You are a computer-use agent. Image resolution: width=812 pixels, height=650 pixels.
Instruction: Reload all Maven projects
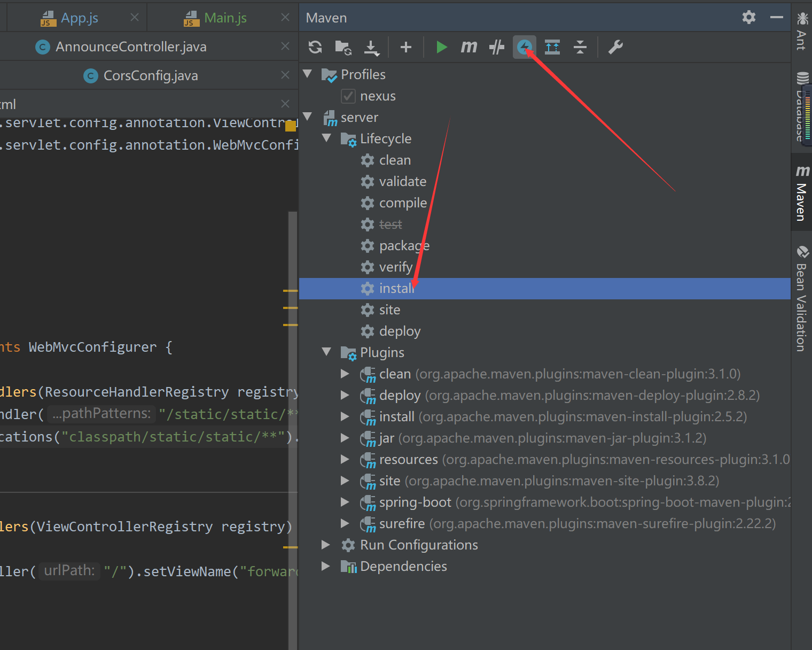pos(315,47)
